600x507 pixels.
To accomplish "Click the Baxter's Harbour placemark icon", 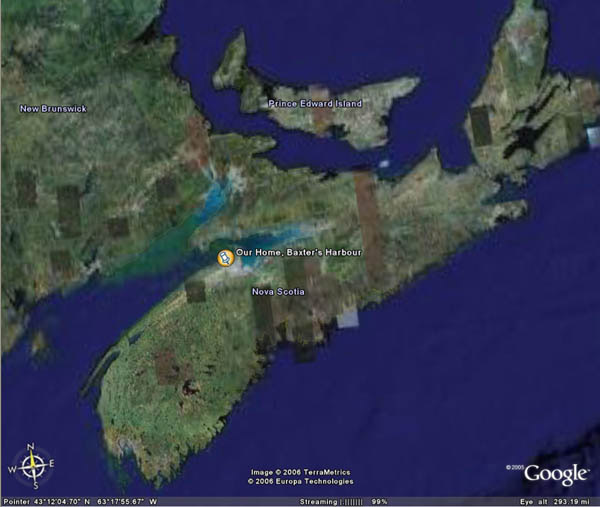I will click(226, 258).
